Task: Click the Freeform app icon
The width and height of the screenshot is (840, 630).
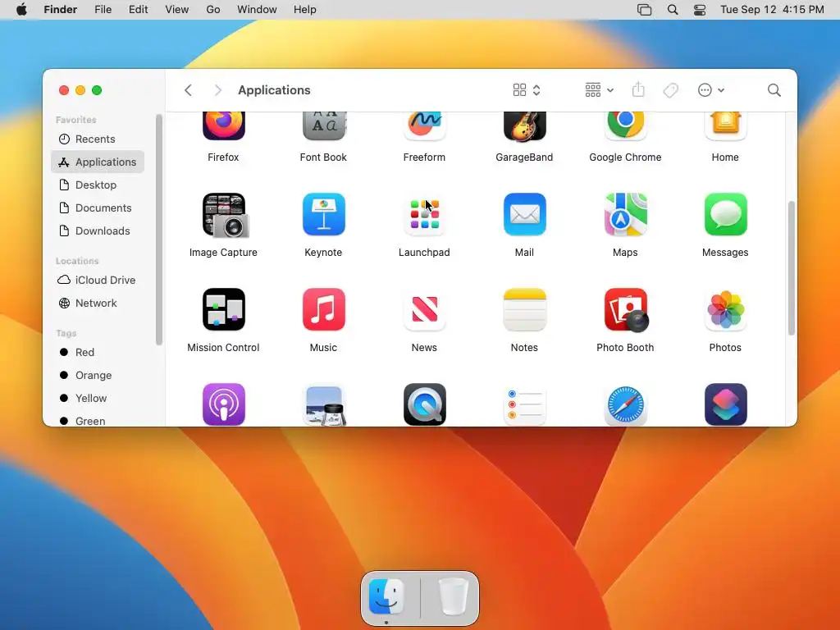Action: 424,126
